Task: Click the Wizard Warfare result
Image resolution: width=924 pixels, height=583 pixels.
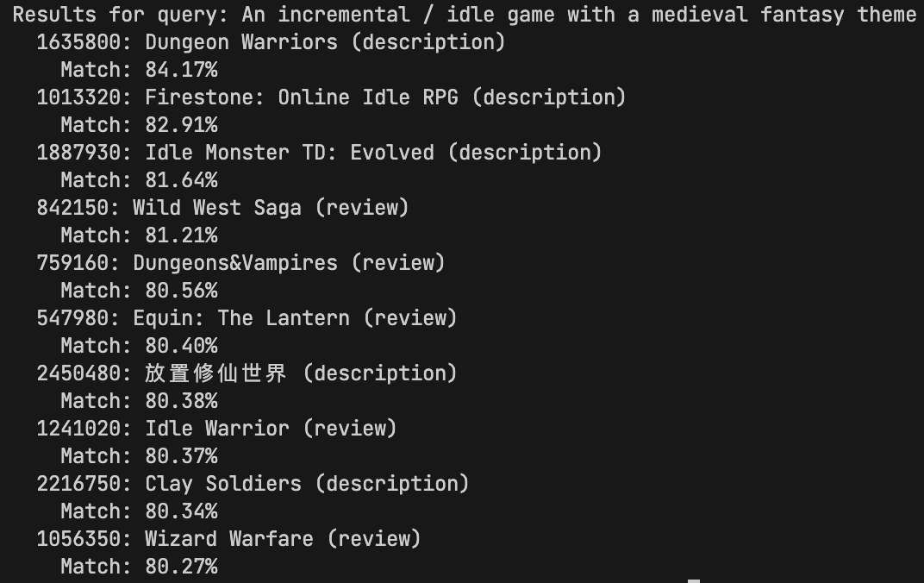Action: pos(229,539)
